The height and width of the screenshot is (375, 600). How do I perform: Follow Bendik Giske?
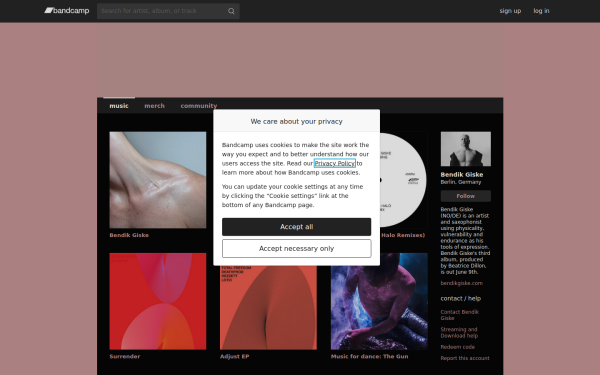[466, 196]
